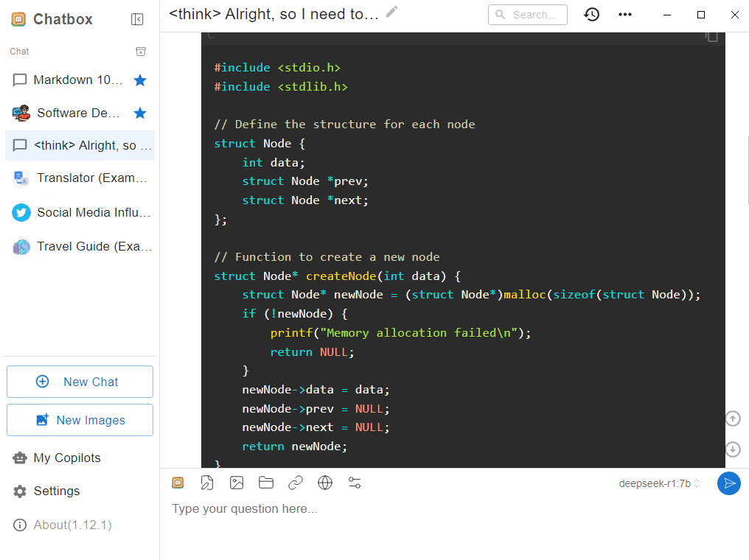The image size is (749, 560).
Task: Close the Chatbox window
Action: pyautogui.click(x=735, y=15)
